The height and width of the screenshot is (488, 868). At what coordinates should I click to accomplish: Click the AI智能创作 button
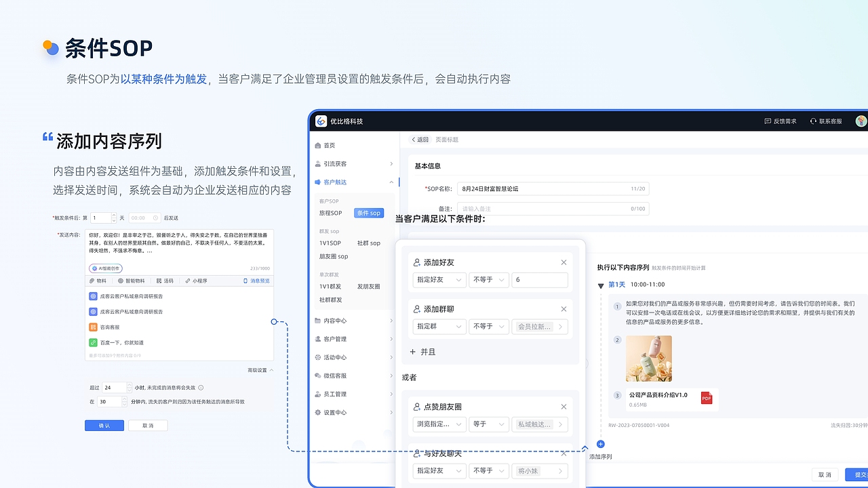tap(105, 268)
